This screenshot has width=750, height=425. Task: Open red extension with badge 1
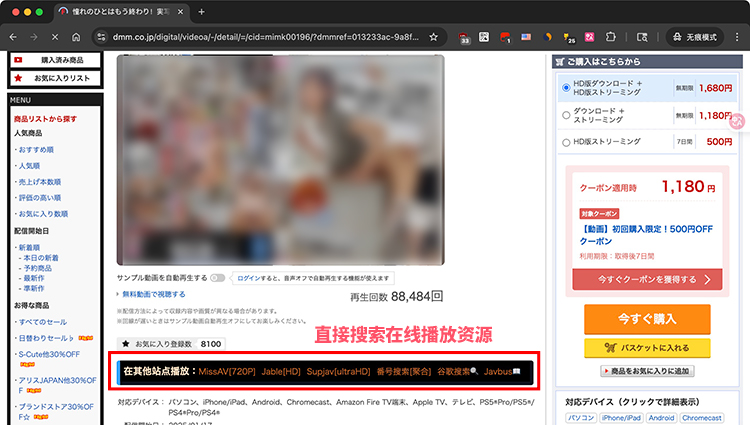[505, 37]
